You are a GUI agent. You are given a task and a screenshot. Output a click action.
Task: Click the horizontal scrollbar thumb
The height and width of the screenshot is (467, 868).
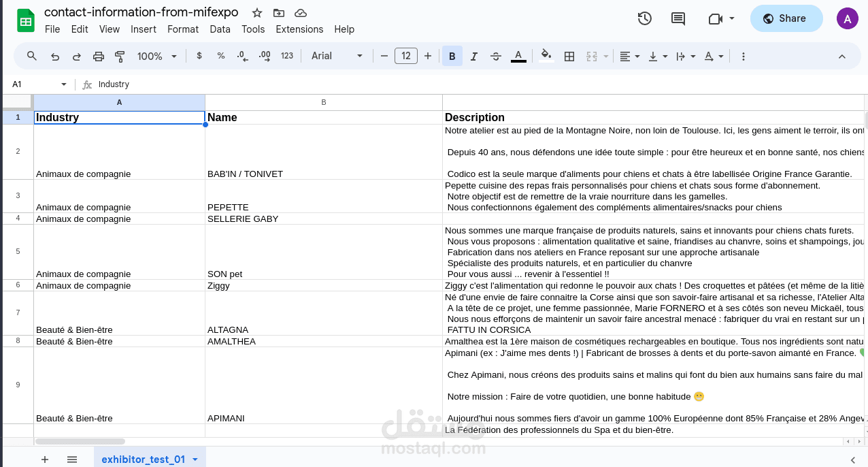[80, 442]
